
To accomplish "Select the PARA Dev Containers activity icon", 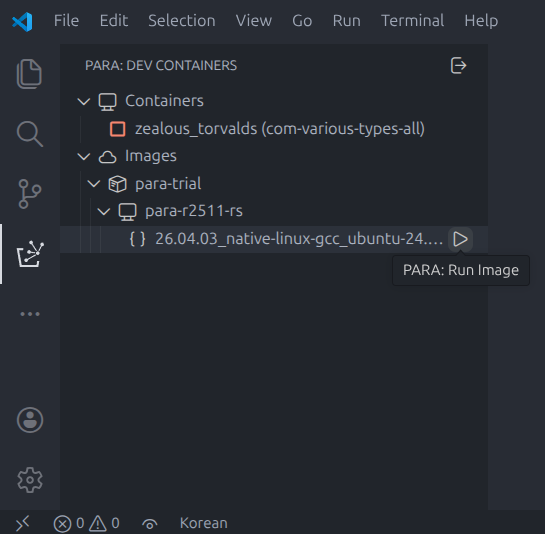I will 30,254.
